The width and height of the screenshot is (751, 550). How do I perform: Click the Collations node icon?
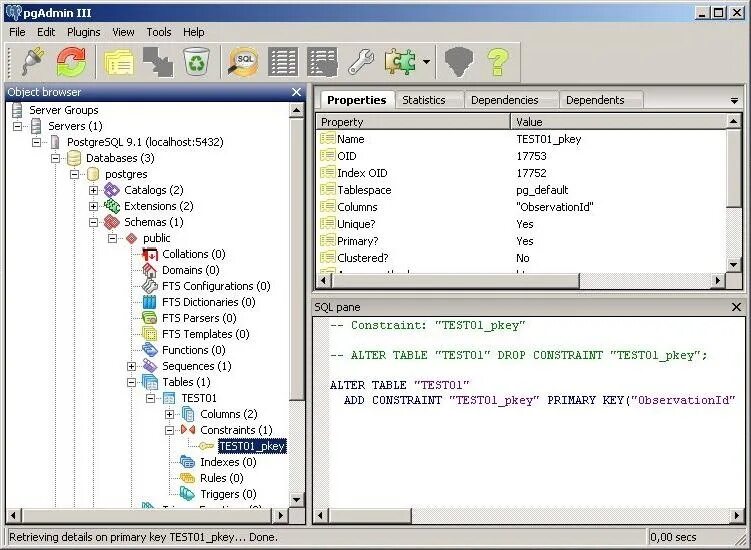pos(150,254)
